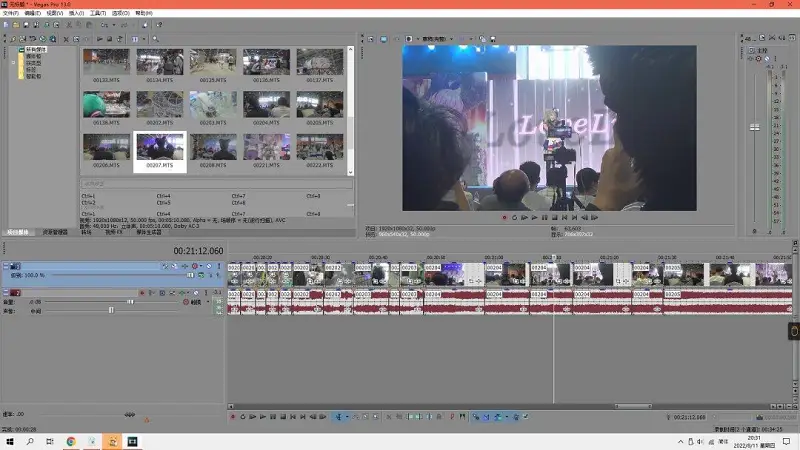This screenshot has width=800, height=450.
Task: Click Play in the video preview transport
Action: 534,217
